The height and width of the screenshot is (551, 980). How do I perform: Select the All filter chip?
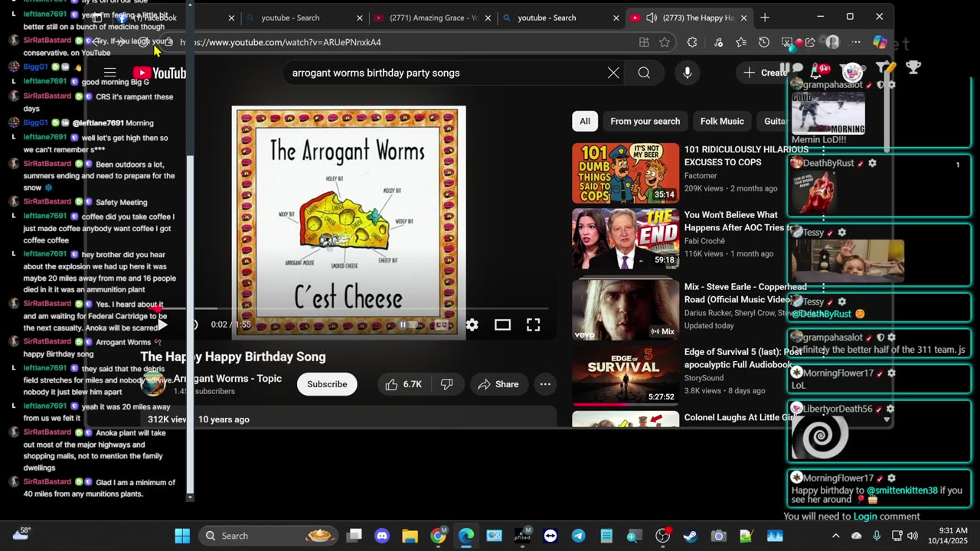585,121
